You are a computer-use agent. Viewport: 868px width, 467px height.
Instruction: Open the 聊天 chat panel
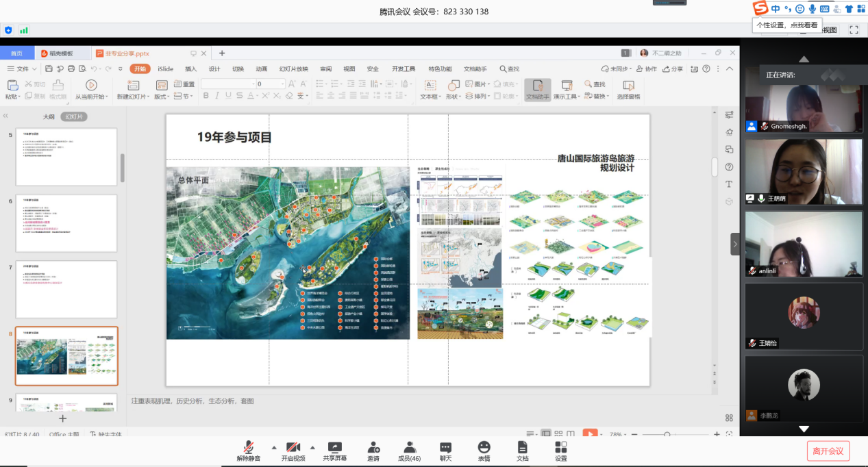(445, 447)
